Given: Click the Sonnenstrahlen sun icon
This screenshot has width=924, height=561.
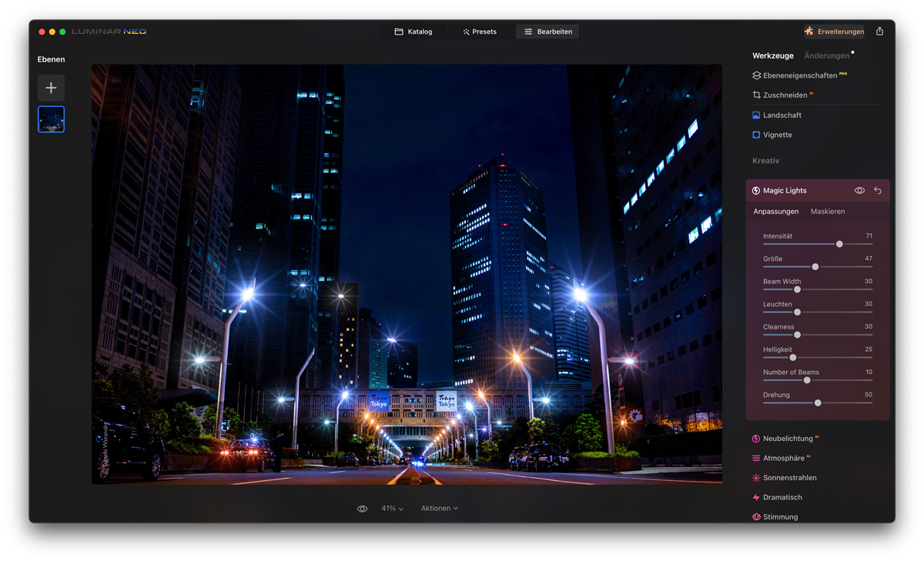Looking at the screenshot, I should click(756, 478).
